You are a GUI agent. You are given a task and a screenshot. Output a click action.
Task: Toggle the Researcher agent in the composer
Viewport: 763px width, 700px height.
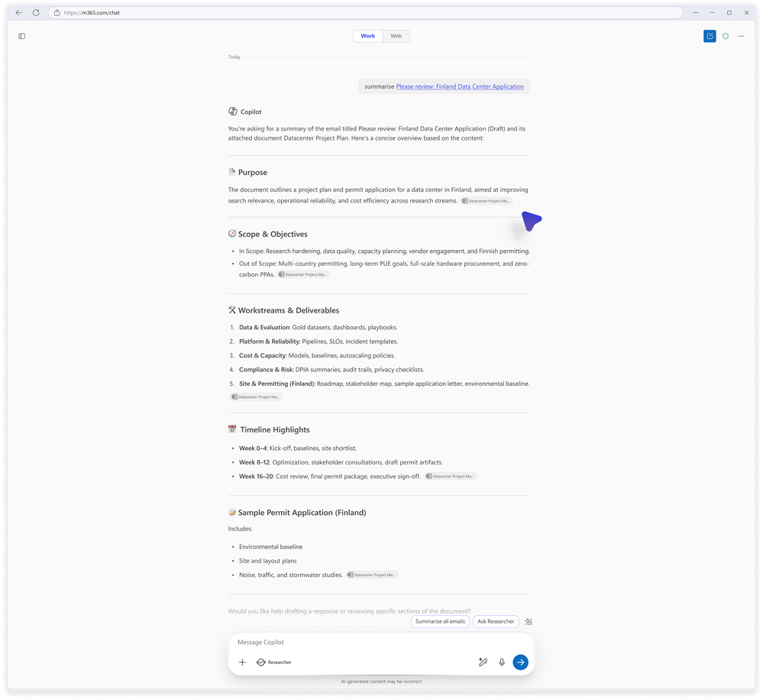tap(273, 662)
